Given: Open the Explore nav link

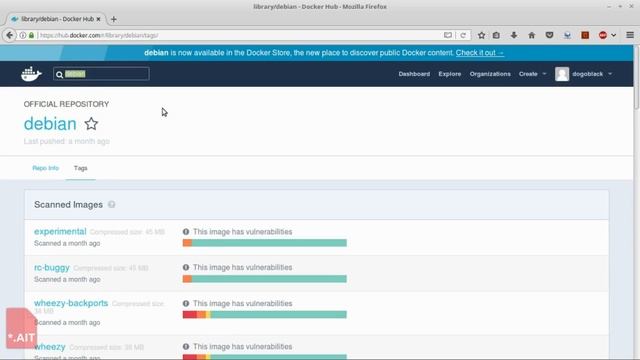Looking at the screenshot, I should (449, 74).
